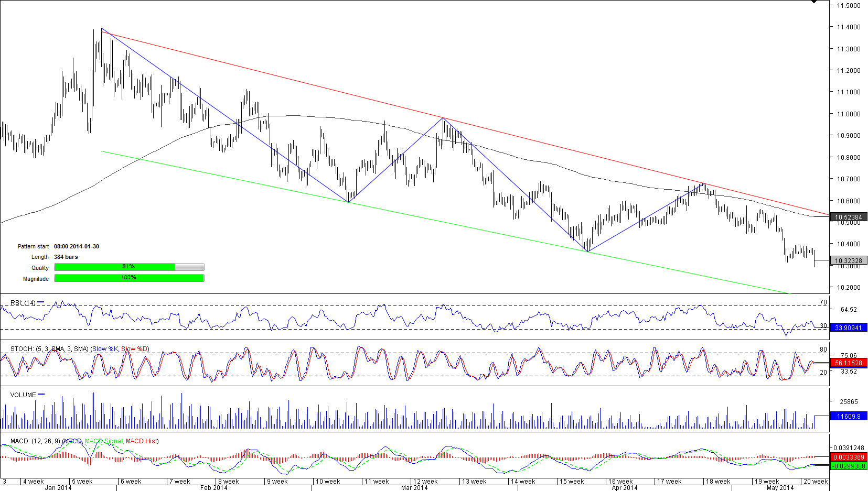Select the RSI (14) indicator label
This screenshot has height=491, width=868.
pyautogui.click(x=23, y=303)
